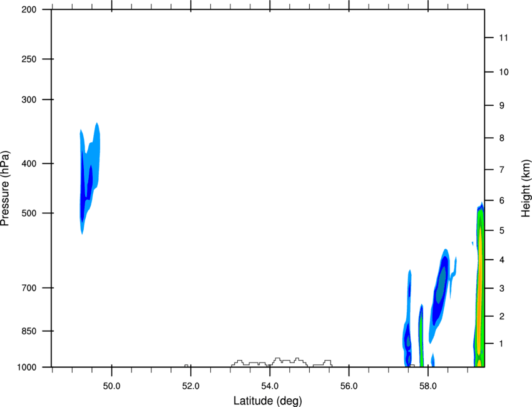Click the orange-red contour column at right edge
Screen dimensions: 532x407
click(479, 285)
